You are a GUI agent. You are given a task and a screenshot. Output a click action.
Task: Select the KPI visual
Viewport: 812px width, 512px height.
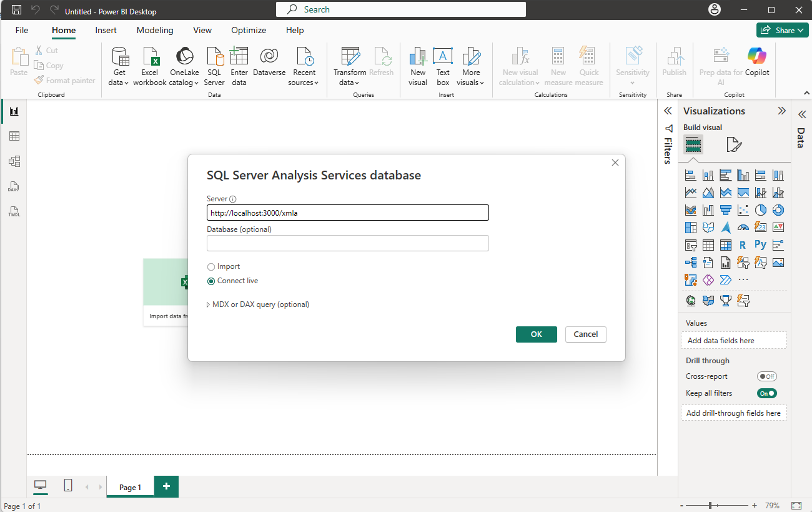(x=778, y=228)
